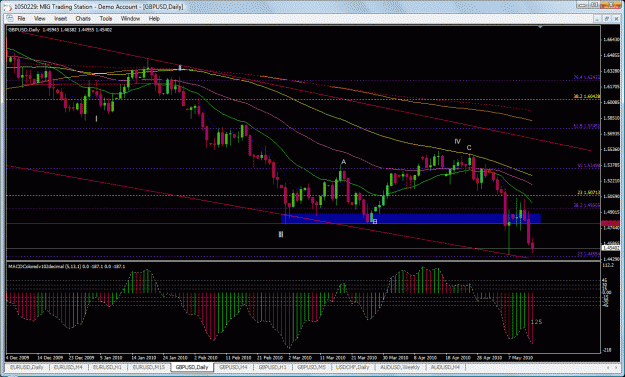Click the current price label 1.45402 on scale
The image size is (625, 377).
coord(611,248)
